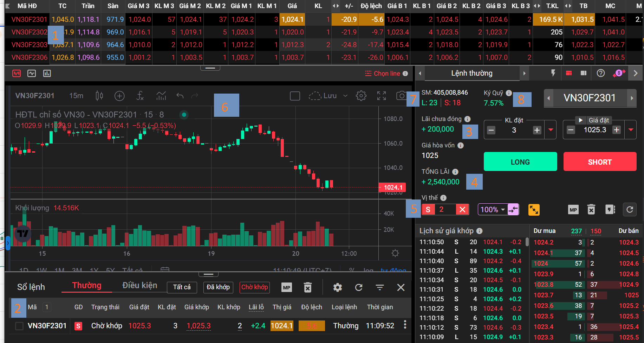Screen dimensions: 644x343
Task: Open the chart settings gear
Action: [361, 96]
